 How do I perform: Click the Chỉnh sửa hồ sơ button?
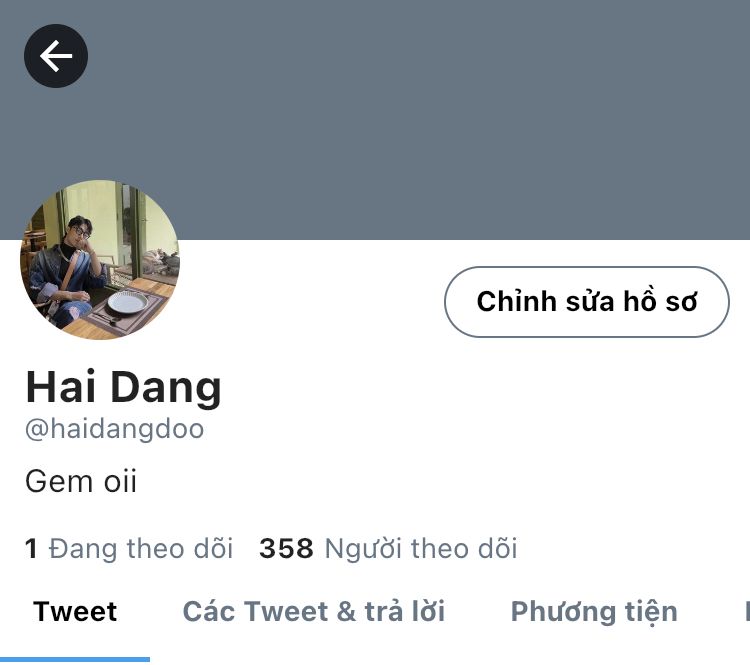coord(587,302)
